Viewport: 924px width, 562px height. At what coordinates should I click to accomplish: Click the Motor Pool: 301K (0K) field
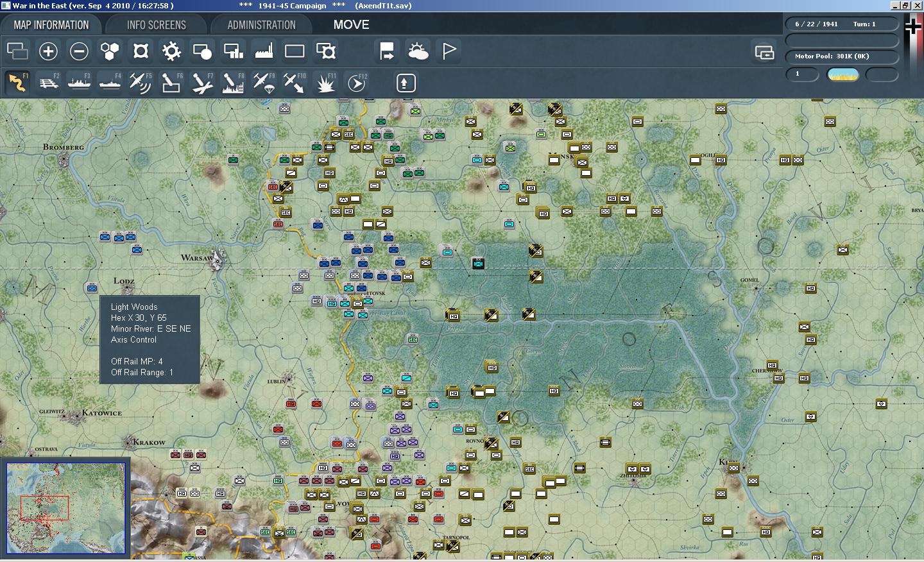tap(841, 56)
